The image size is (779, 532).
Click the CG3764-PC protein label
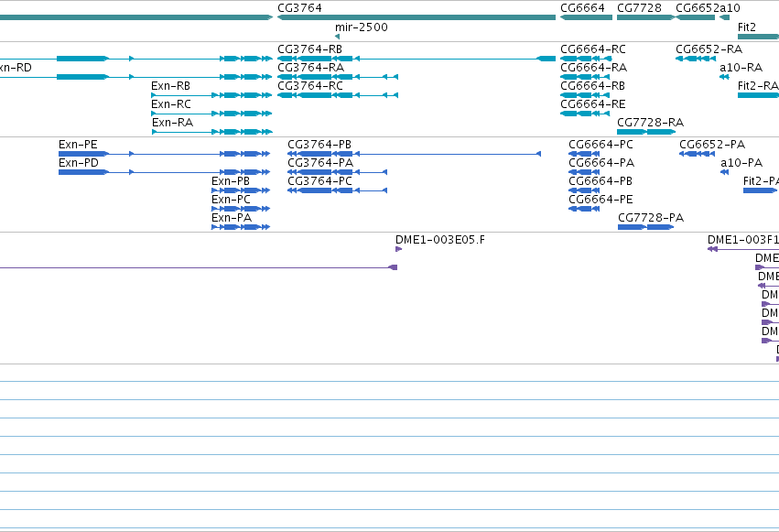click(320, 181)
